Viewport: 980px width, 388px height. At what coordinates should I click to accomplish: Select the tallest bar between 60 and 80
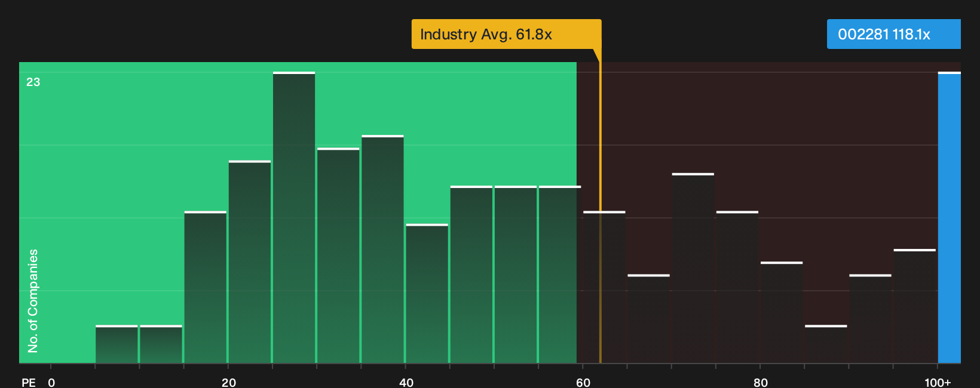pyautogui.click(x=693, y=268)
